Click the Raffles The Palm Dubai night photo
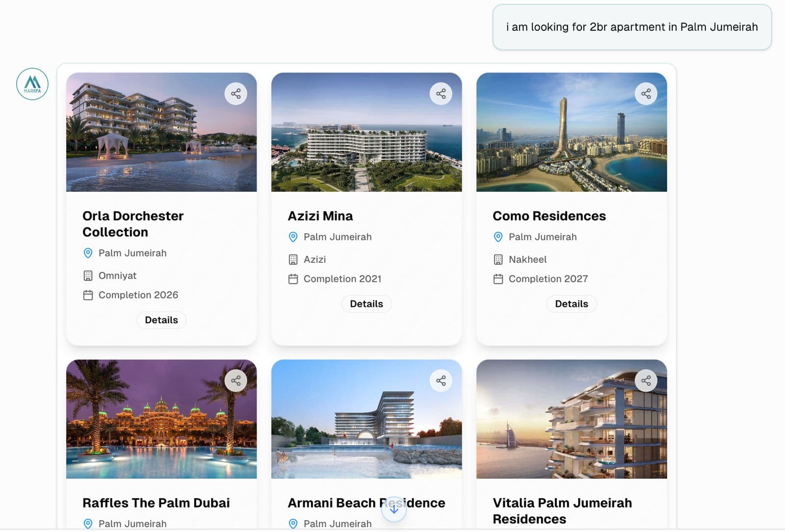Screen dimensions: 785x532 coord(161,420)
